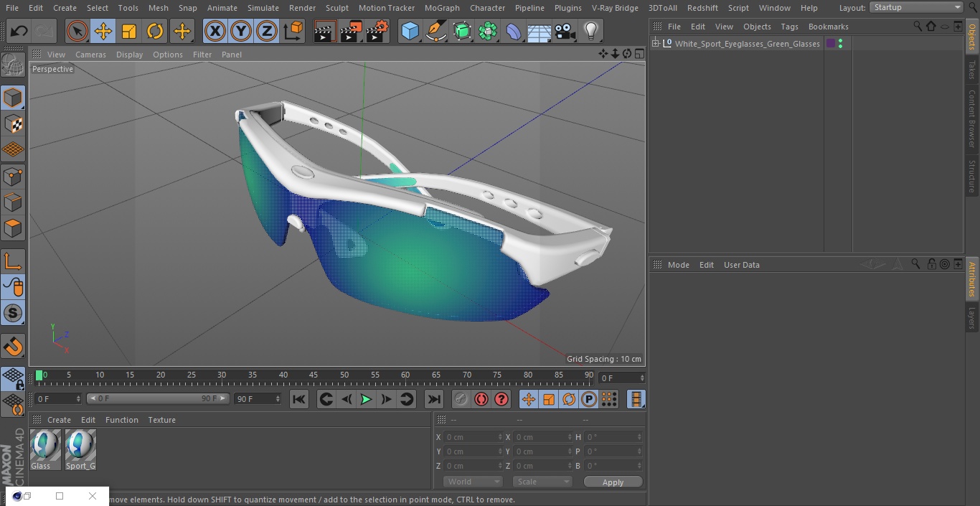
Task: Switch to Model mode
Action: coord(13,98)
